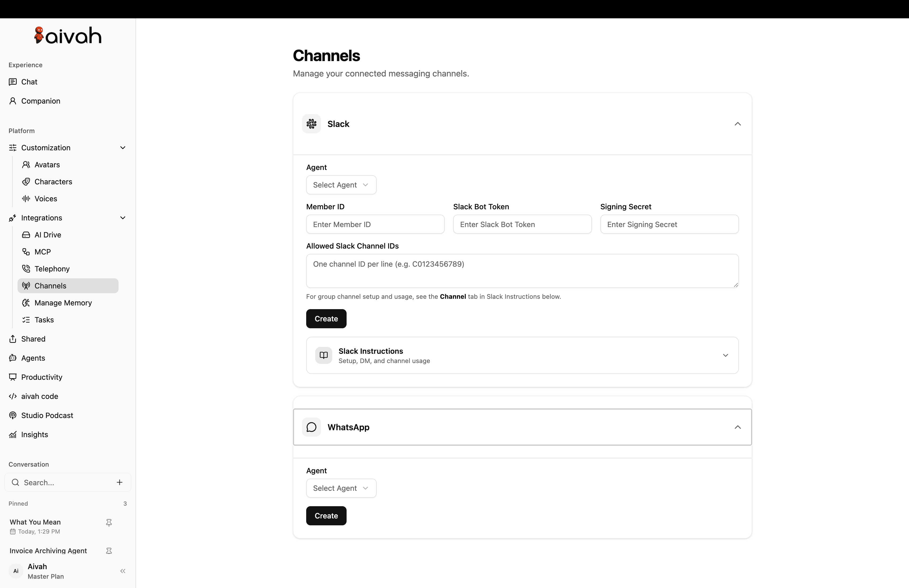Open WhatsApp Select Agent dropdown

[x=341, y=488]
